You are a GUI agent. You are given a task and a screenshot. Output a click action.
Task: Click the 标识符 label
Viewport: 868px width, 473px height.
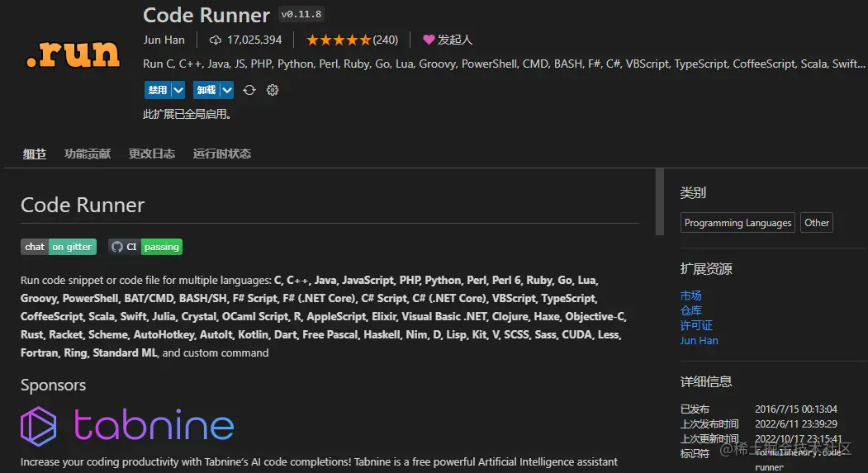click(695, 454)
